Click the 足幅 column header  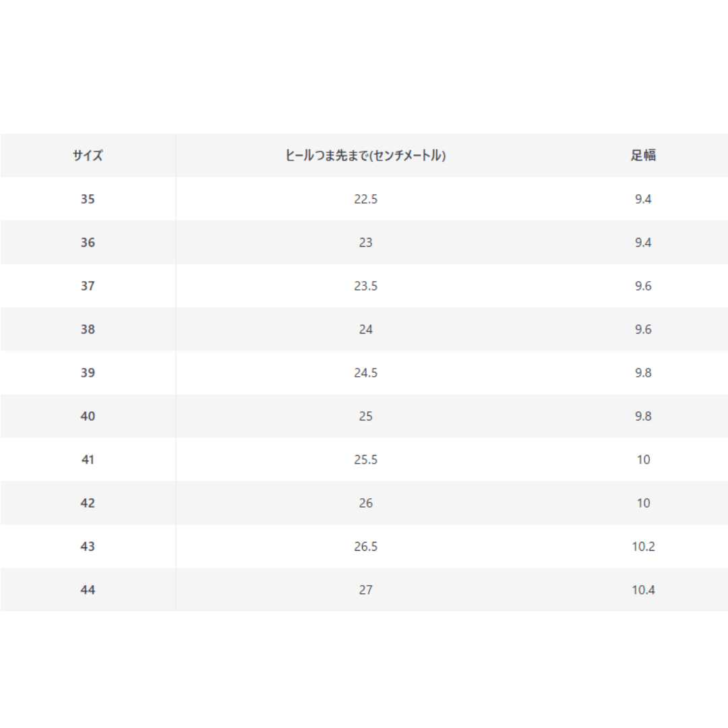[643, 155]
